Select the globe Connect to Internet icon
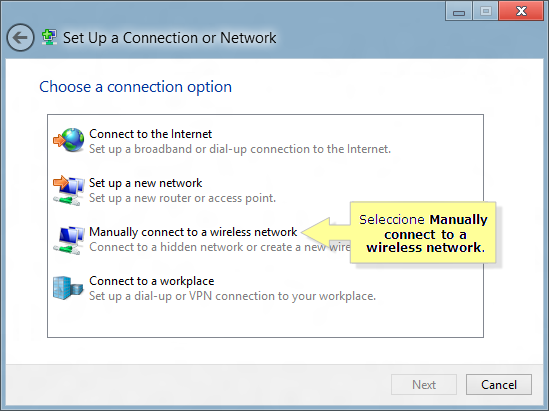The width and height of the screenshot is (549, 412). tap(69, 140)
